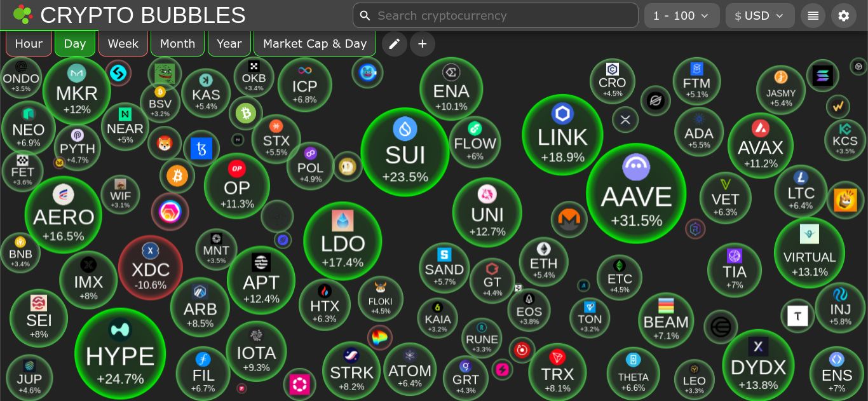Select the IMX bubble
Viewport: 868px width, 401px height.
coord(88,280)
